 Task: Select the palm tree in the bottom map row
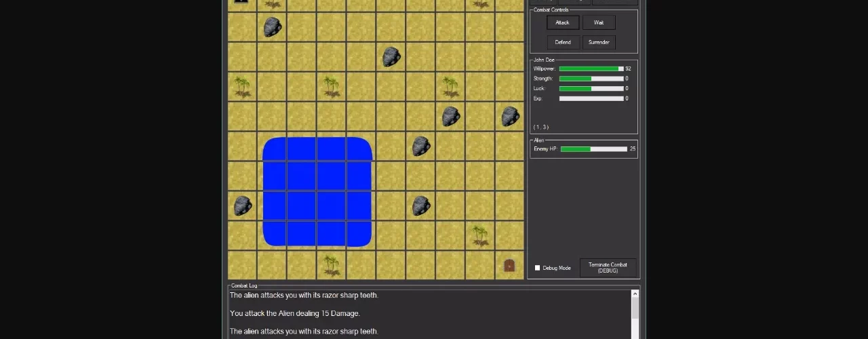[331, 264]
